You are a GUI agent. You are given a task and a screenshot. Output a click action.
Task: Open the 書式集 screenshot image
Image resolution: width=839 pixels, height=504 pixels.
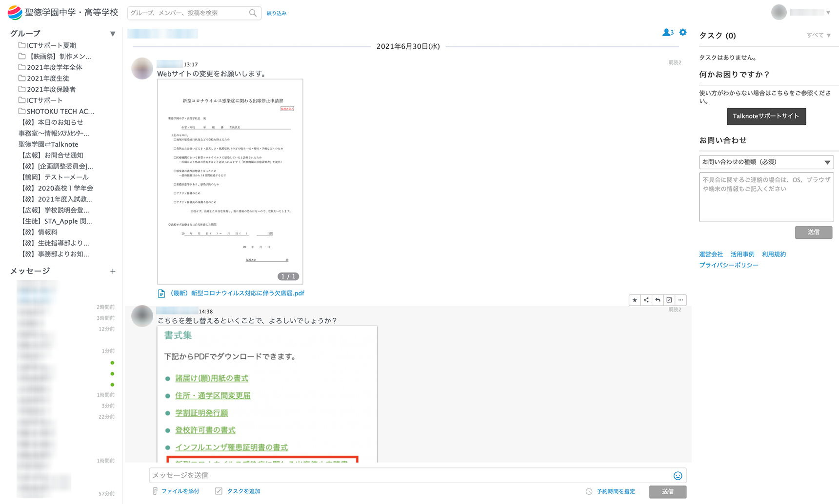coord(267,394)
